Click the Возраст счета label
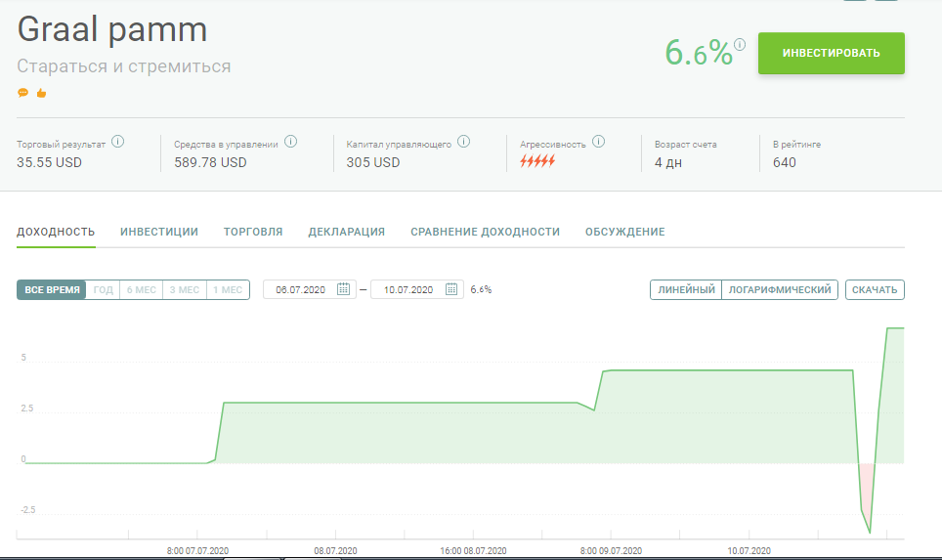Viewport: 942px width, 560px height. (685, 145)
